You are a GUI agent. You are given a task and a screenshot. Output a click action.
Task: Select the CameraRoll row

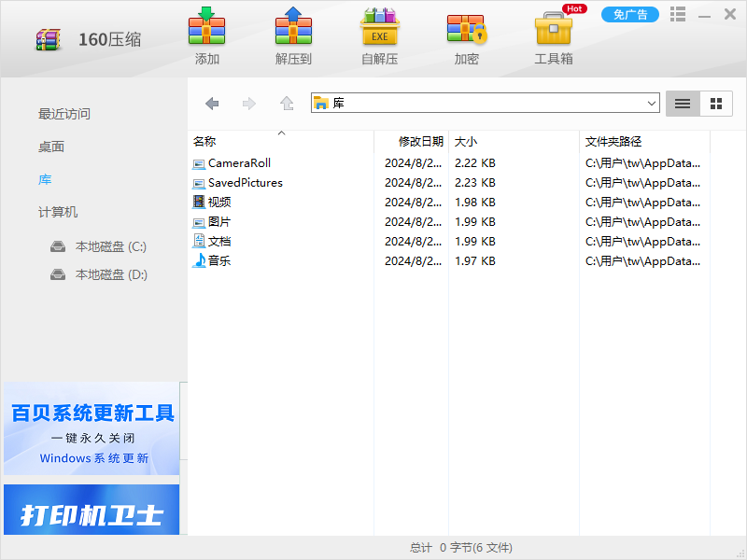449,163
